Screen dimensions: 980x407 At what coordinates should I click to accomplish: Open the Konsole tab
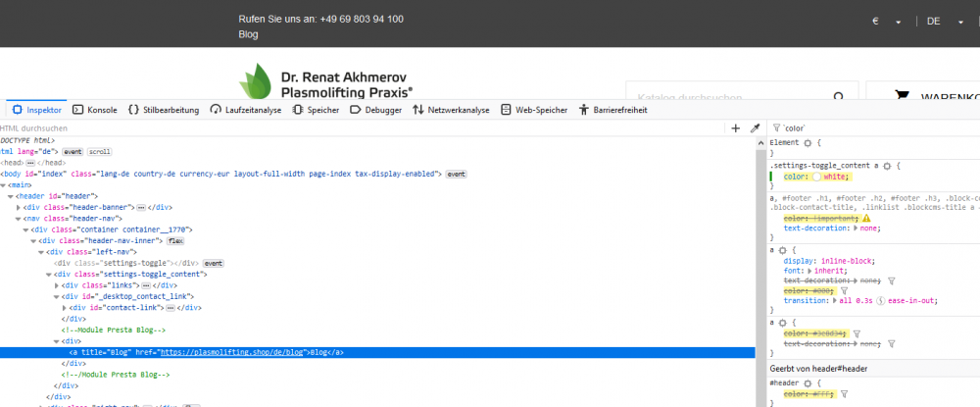pos(95,110)
